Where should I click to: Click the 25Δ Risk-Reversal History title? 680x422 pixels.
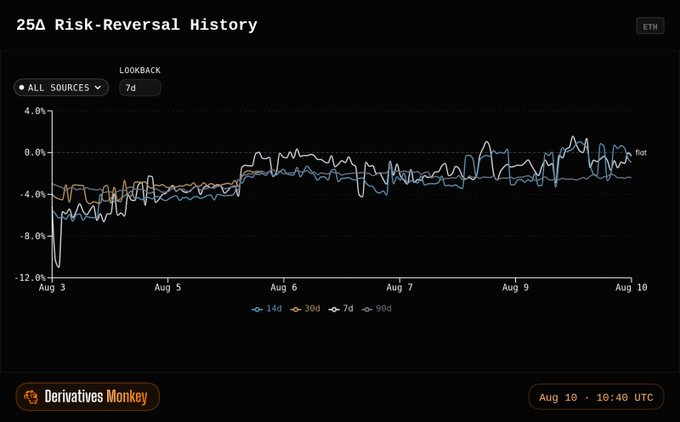[137, 25]
